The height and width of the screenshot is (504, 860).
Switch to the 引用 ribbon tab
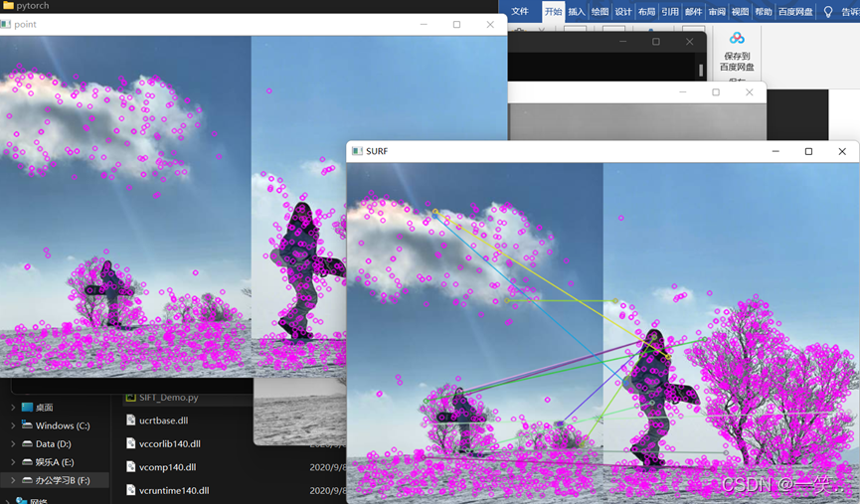pyautogui.click(x=670, y=12)
